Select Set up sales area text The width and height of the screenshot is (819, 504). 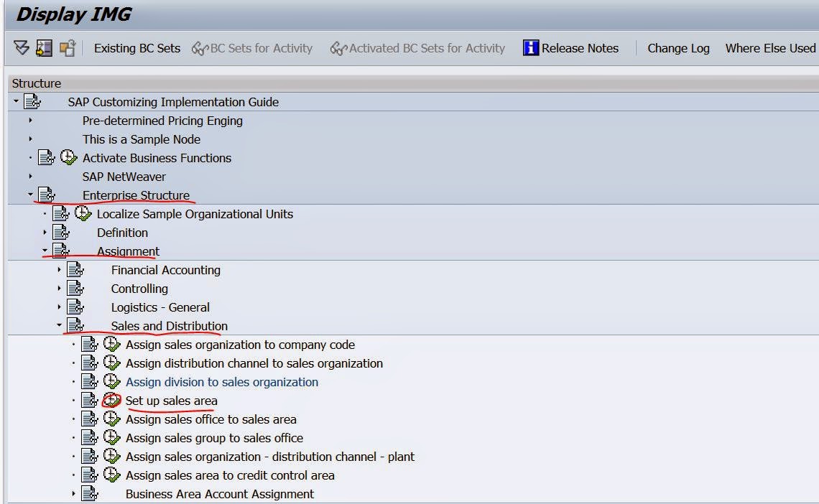(171, 401)
